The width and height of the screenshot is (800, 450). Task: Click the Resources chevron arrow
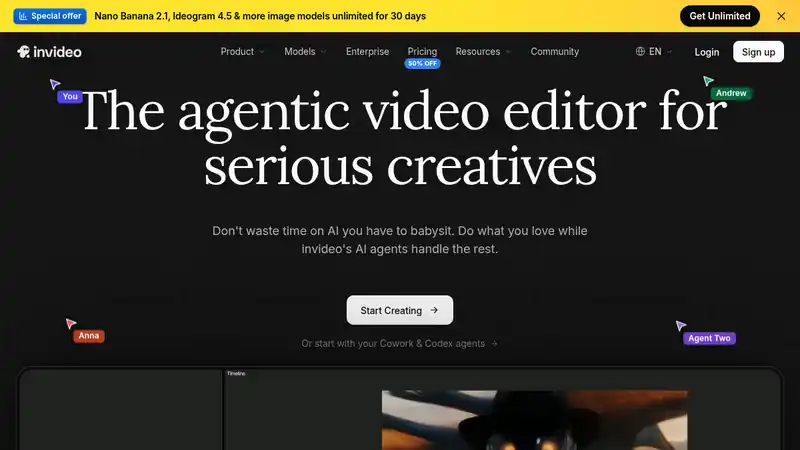(x=508, y=52)
